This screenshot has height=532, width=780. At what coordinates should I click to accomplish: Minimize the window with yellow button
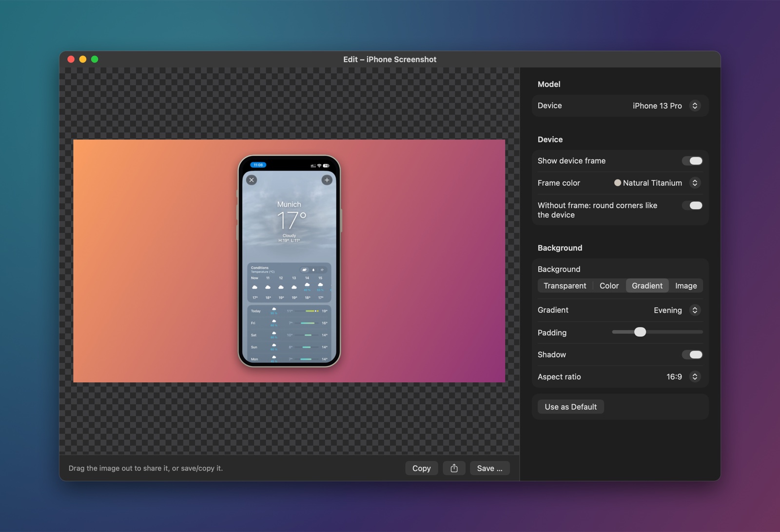click(83, 59)
